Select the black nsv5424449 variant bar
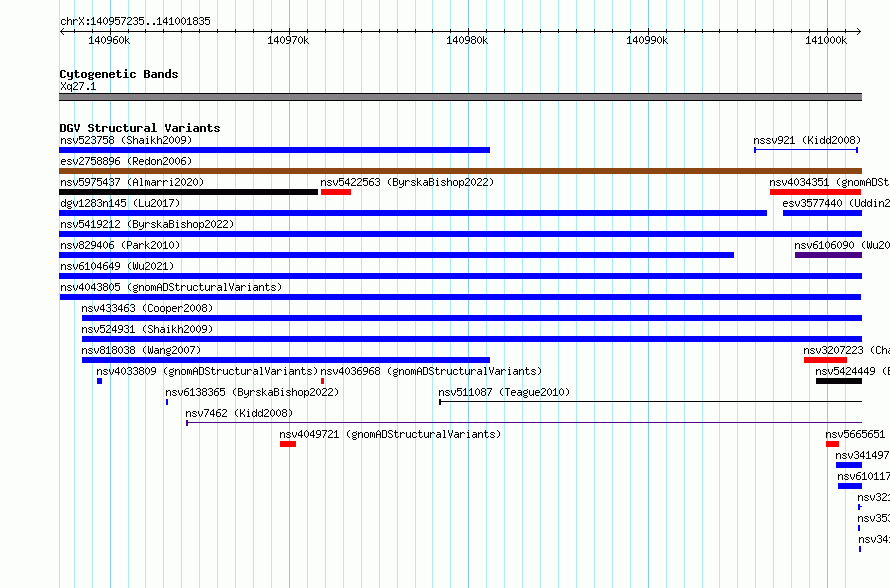 tap(839, 381)
